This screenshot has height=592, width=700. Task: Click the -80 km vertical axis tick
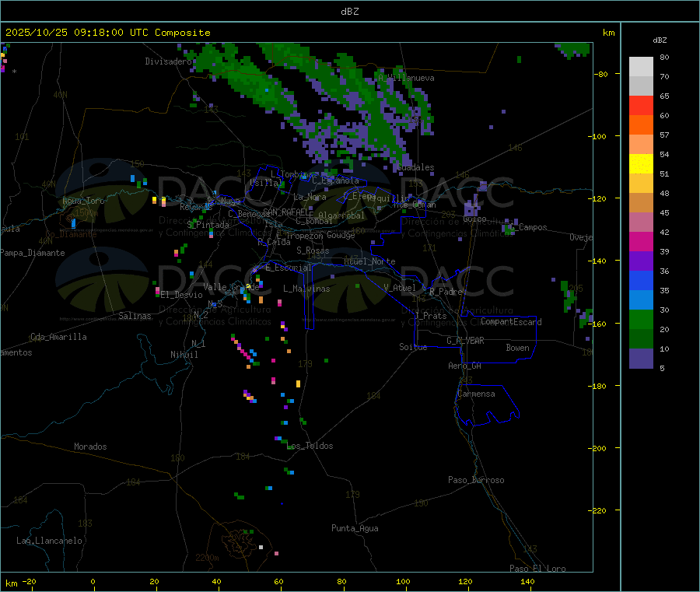[x=601, y=74]
